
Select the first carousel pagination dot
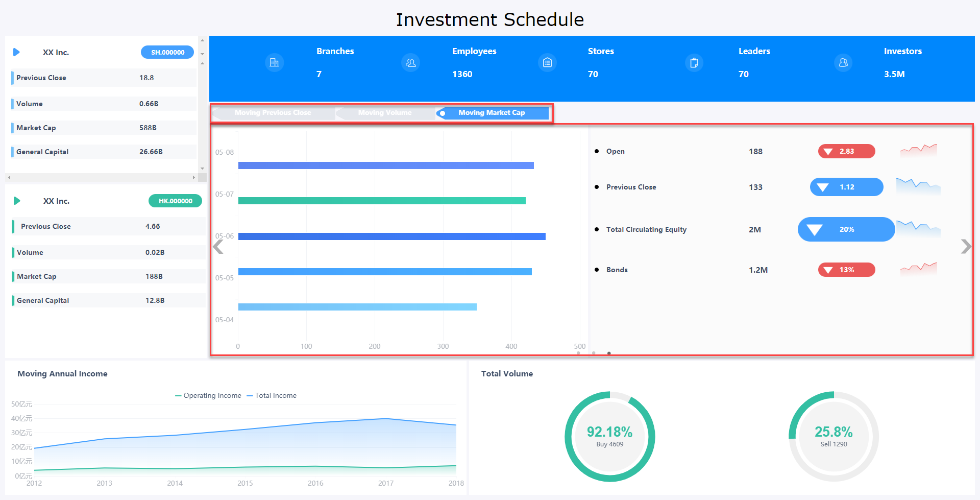pos(578,353)
